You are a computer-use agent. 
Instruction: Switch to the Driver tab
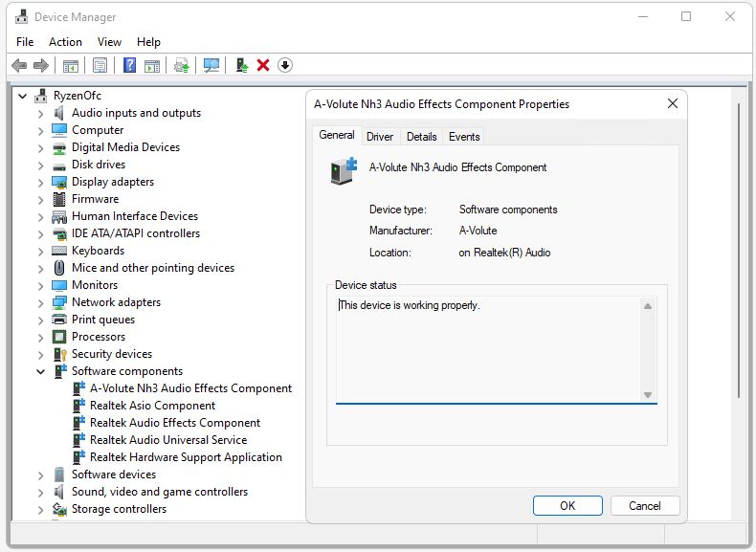point(380,137)
